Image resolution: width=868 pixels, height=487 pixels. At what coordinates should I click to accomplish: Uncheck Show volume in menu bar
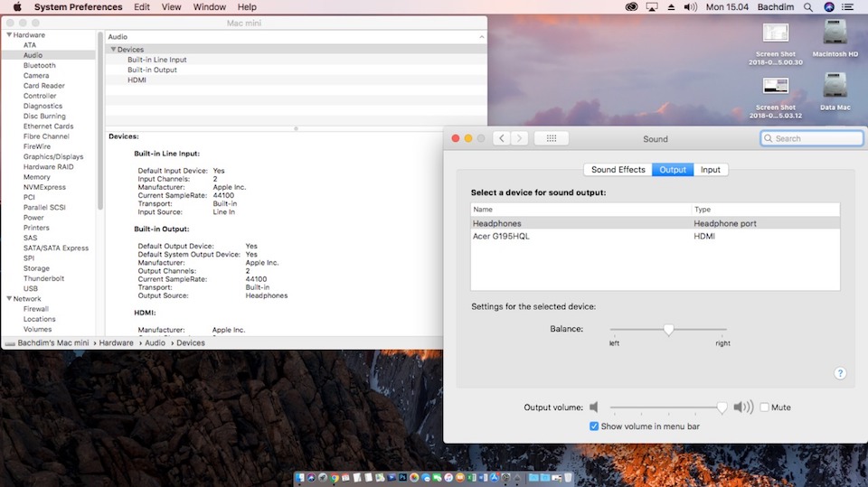point(594,426)
